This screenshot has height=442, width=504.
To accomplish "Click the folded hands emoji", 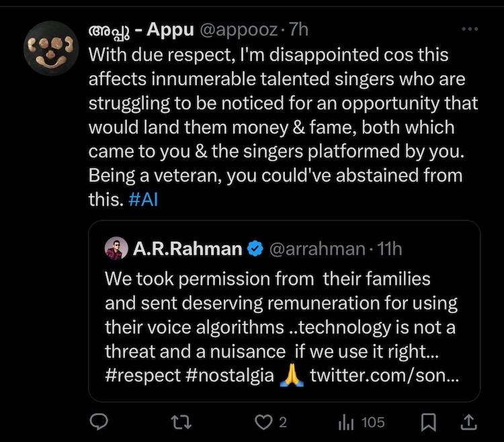I will pos(292,375).
